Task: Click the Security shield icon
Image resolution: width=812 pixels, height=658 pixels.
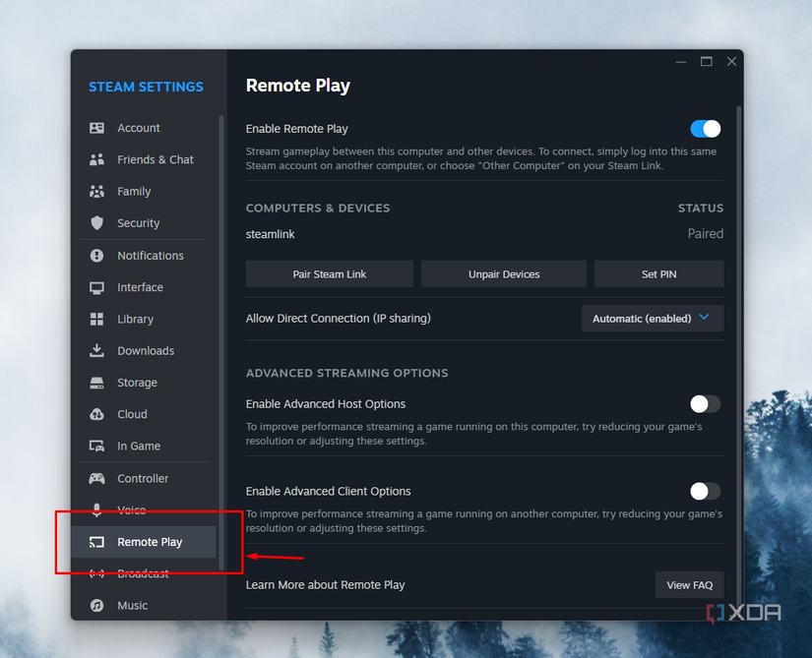Action: point(96,223)
